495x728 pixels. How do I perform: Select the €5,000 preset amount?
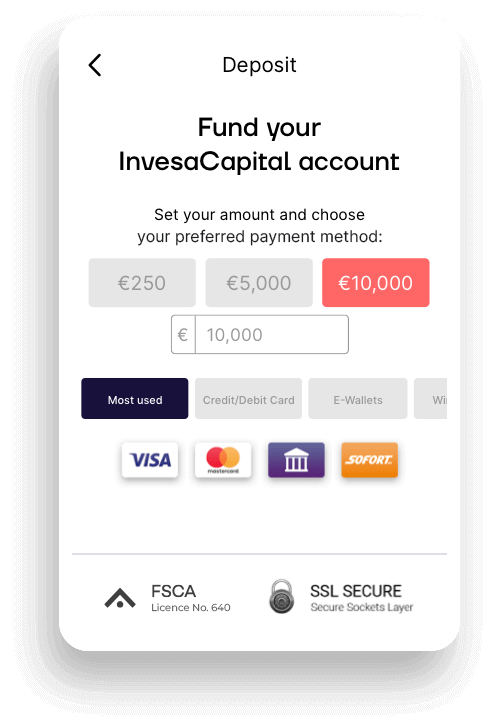[259, 283]
